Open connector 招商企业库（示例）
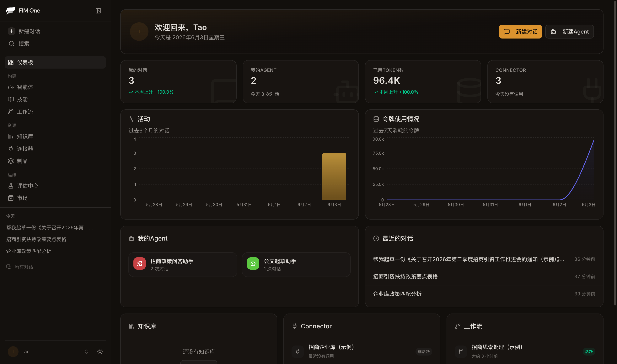The image size is (617, 364). (x=362, y=351)
